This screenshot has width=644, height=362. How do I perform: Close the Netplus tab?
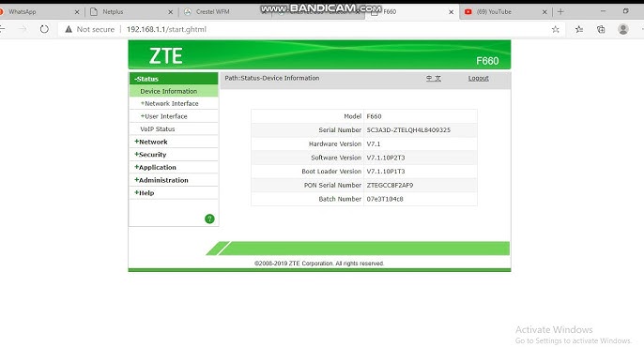(x=171, y=12)
